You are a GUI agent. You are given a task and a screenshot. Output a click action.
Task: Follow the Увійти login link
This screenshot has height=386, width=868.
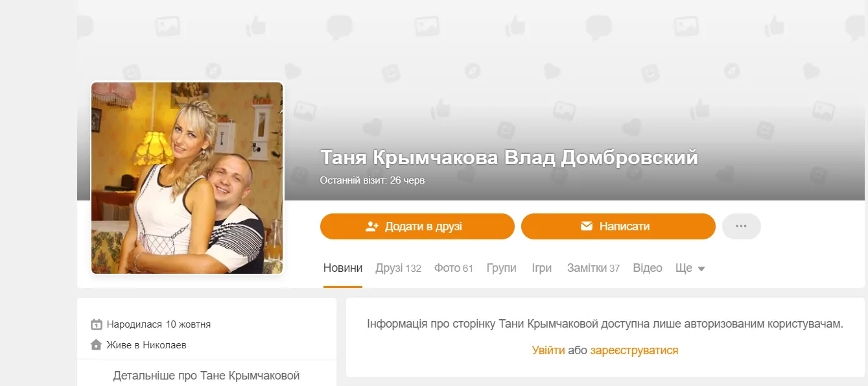[548, 350]
